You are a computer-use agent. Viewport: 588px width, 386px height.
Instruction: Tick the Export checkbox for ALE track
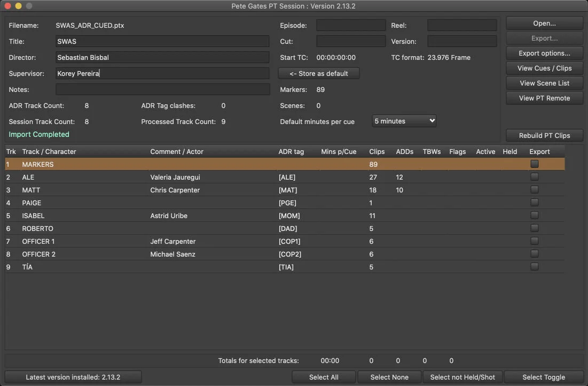[x=535, y=177]
